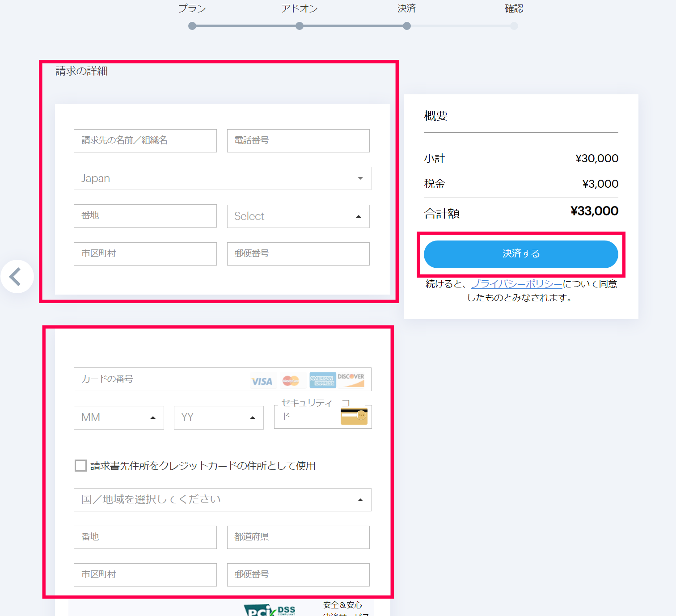
Task: Click the American Express card logo
Action: (322, 380)
